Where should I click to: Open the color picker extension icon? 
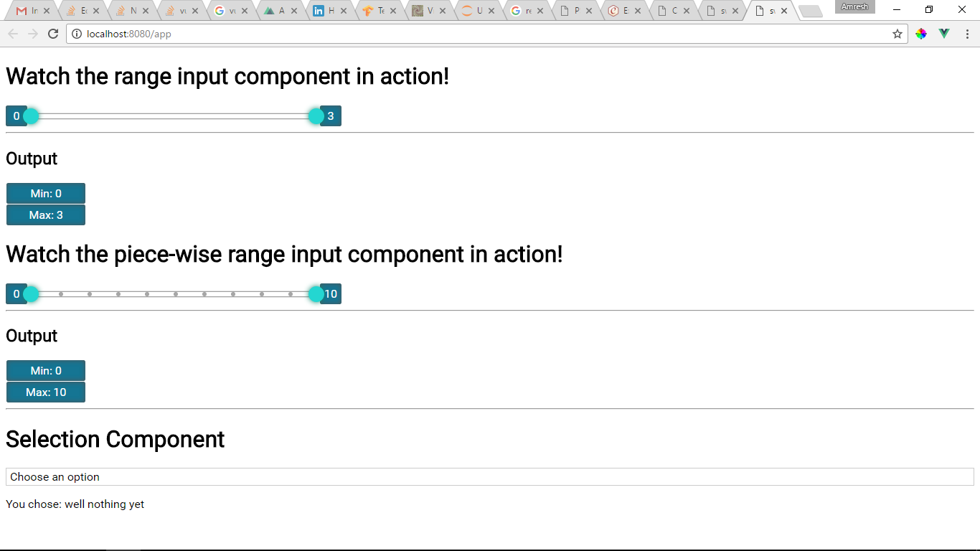click(921, 34)
